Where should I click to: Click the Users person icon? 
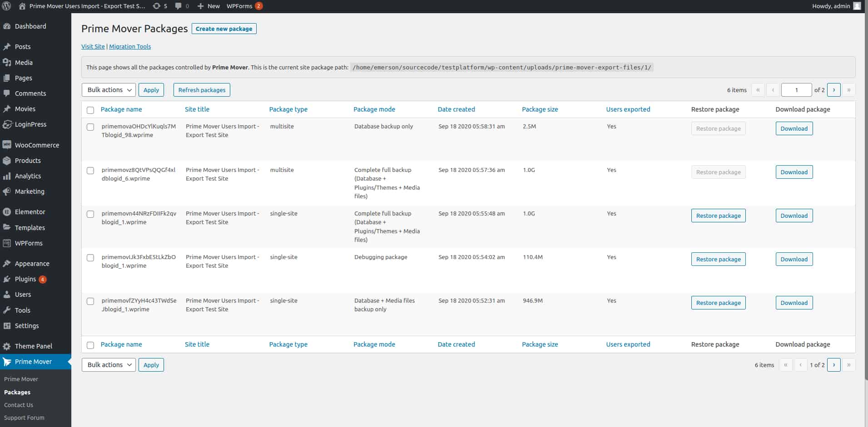(x=7, y=294)
